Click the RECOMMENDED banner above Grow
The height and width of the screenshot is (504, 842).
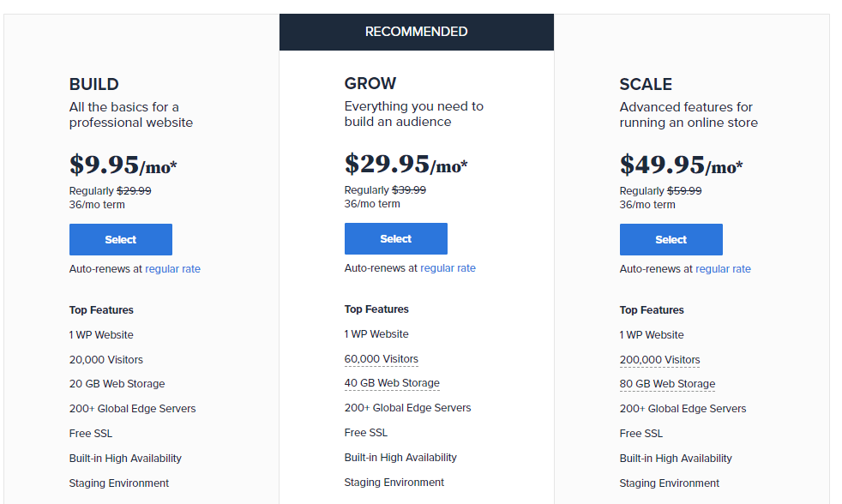tap(416, 31)
